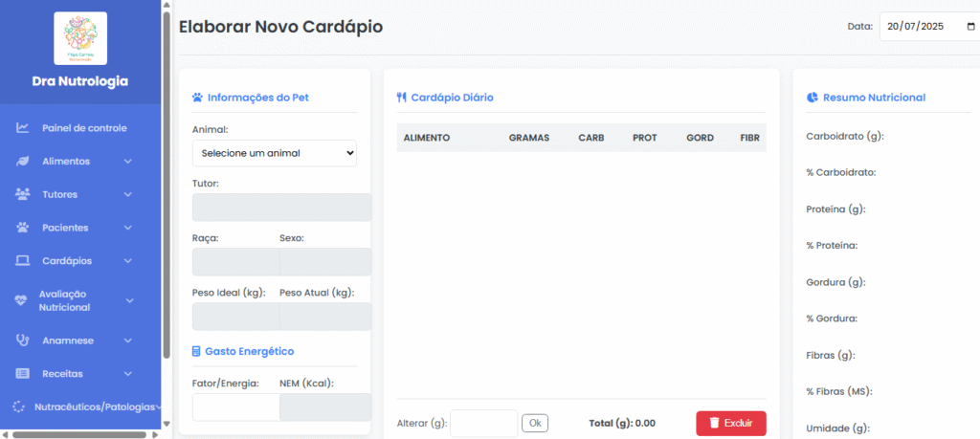
Task: Click the Tutores people icon
Action: [x=23, y=194]
